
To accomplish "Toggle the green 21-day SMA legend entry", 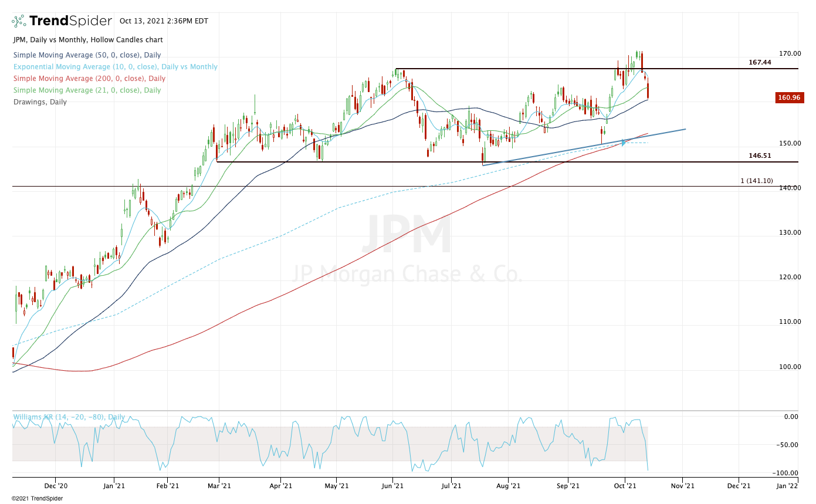I will [x=87, y=90].
